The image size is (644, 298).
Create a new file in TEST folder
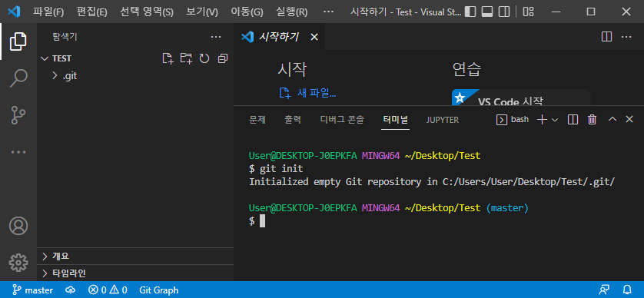tap(168, 58)
